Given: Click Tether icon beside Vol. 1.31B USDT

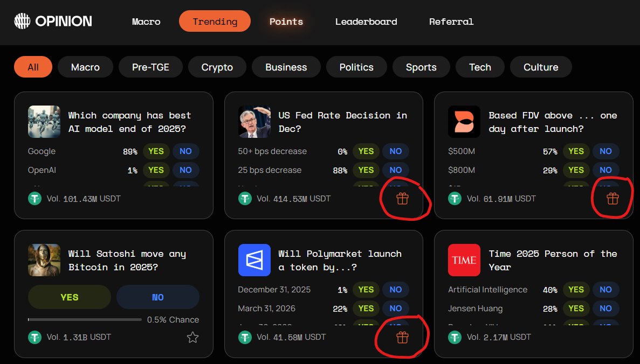Looking at the screenshot, I should point(35,337).
